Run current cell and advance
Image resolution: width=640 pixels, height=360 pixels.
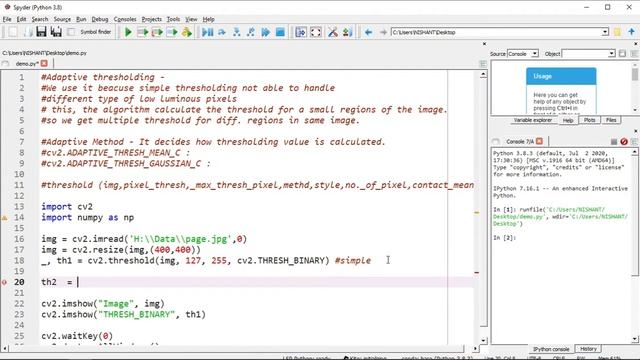pyautogui.click(x=157, y=32)
